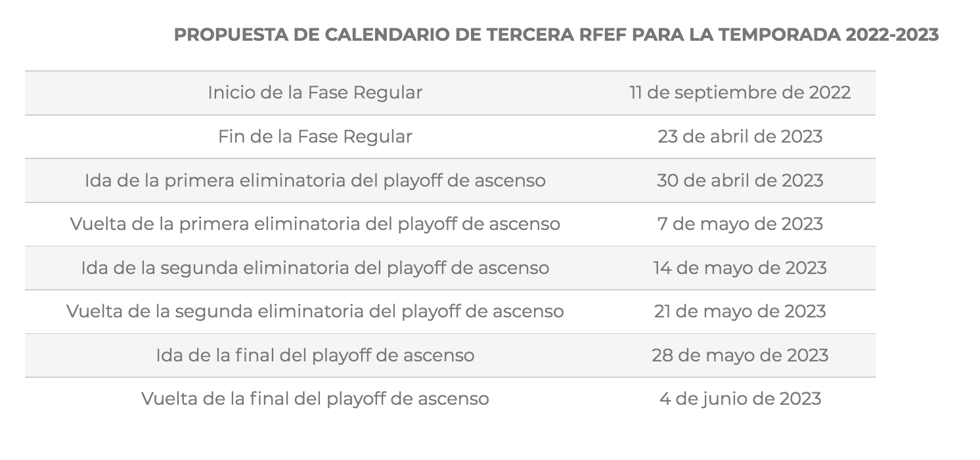This screenshot has width=980, height=460.
Task: Select the Inicio de la Fase Regular cell
Action: 315,93
